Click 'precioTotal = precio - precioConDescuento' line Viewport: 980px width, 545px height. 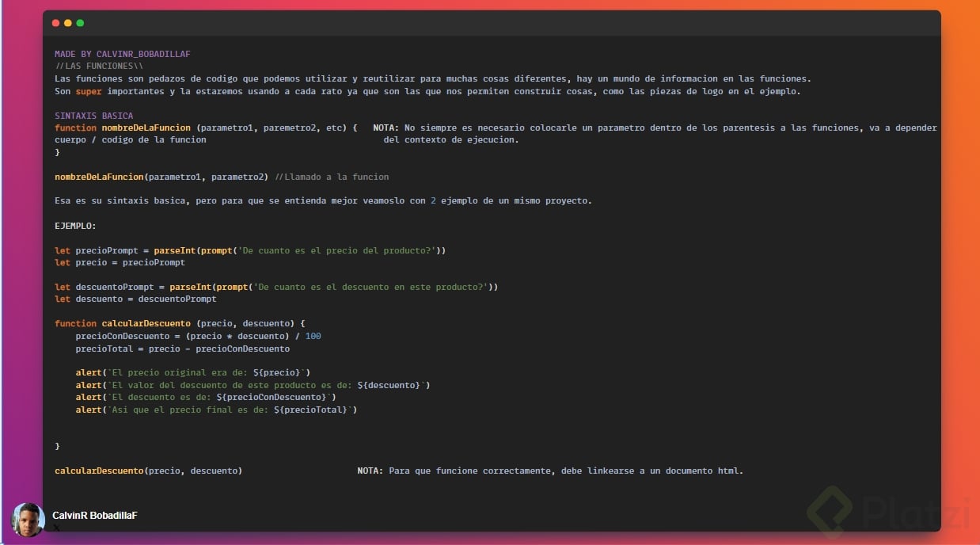(x=183, y=349)
